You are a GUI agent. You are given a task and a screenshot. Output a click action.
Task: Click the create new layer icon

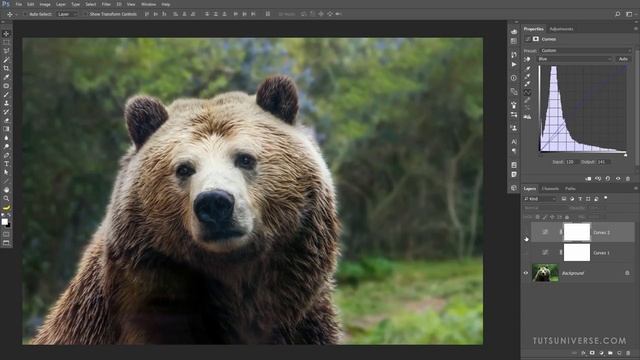619,353
